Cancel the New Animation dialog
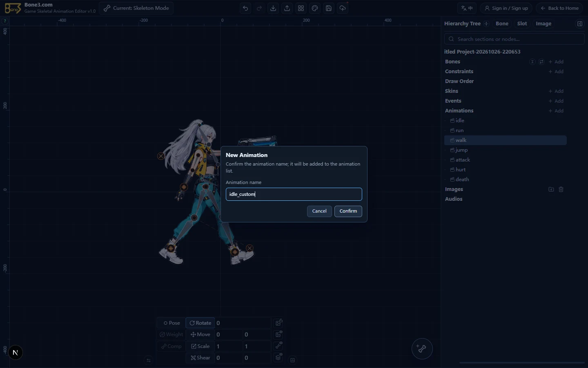 click(319, 211)
